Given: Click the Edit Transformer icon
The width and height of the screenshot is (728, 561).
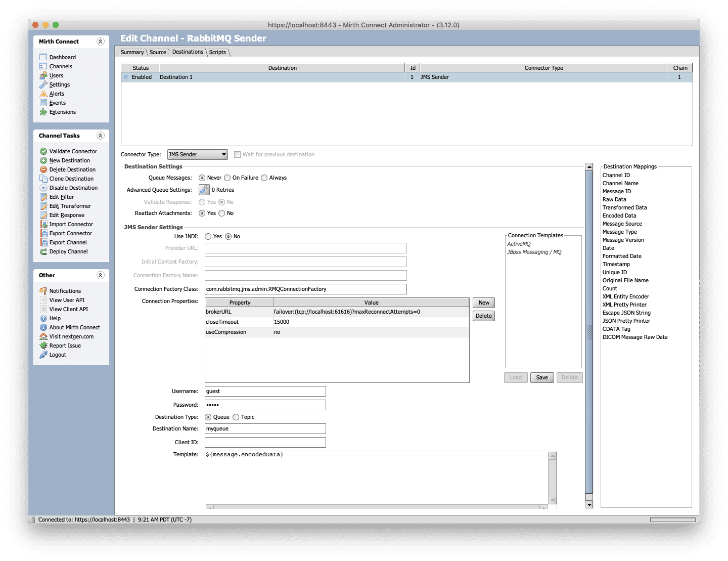Looking at the screenshot, I should tap(43, 206).
